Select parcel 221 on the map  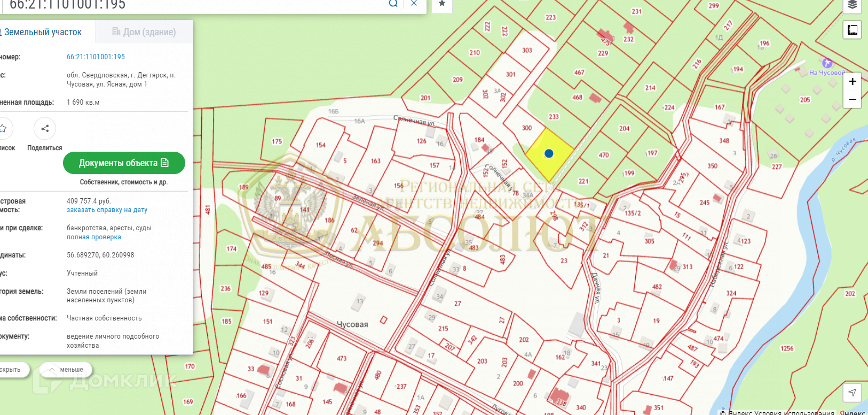click(583, 181)
